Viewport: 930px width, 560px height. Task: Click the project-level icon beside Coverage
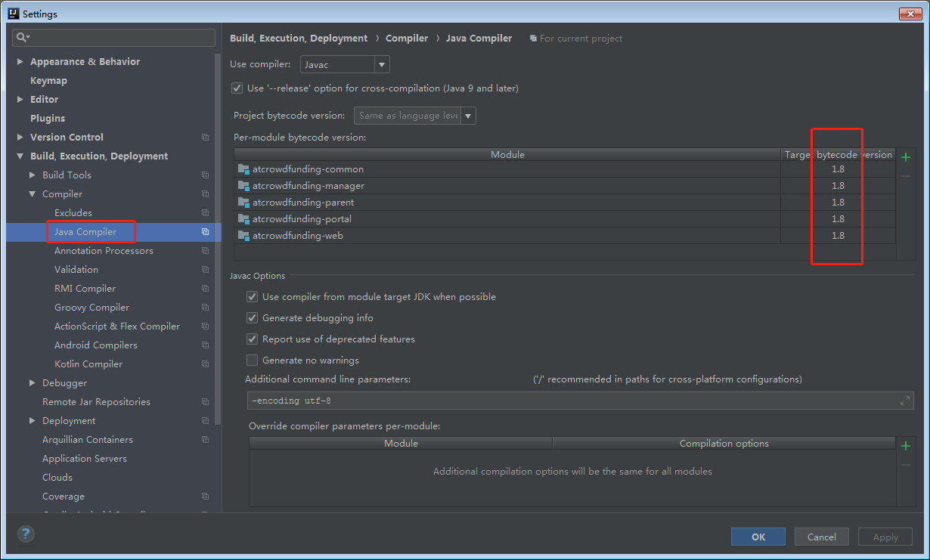coord(205,497)
